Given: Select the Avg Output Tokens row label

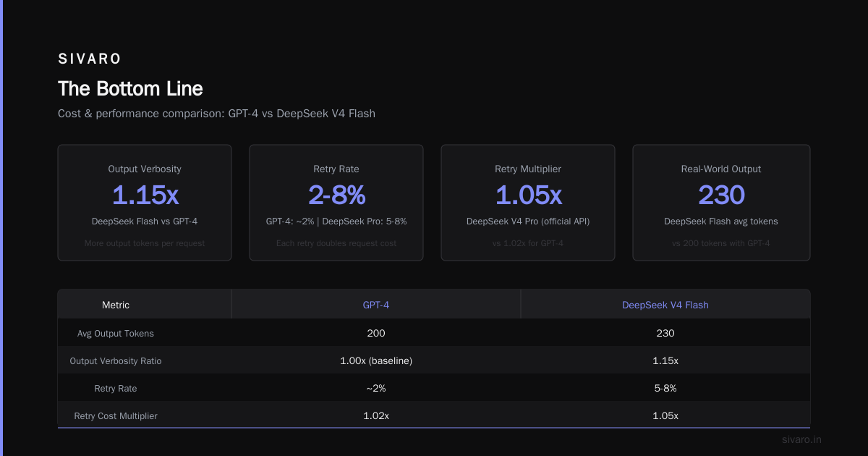Looking at the screenshot, I should coord(116,334).
